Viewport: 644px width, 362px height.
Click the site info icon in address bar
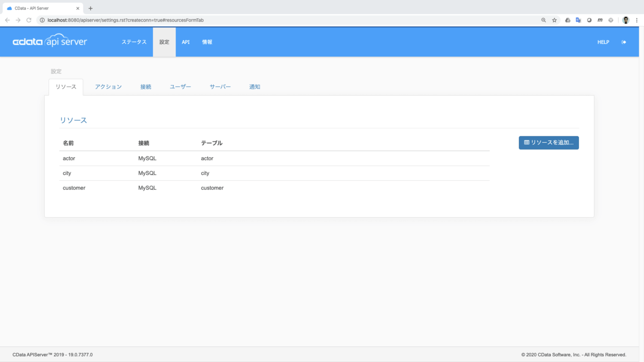(x=42, y=20)
